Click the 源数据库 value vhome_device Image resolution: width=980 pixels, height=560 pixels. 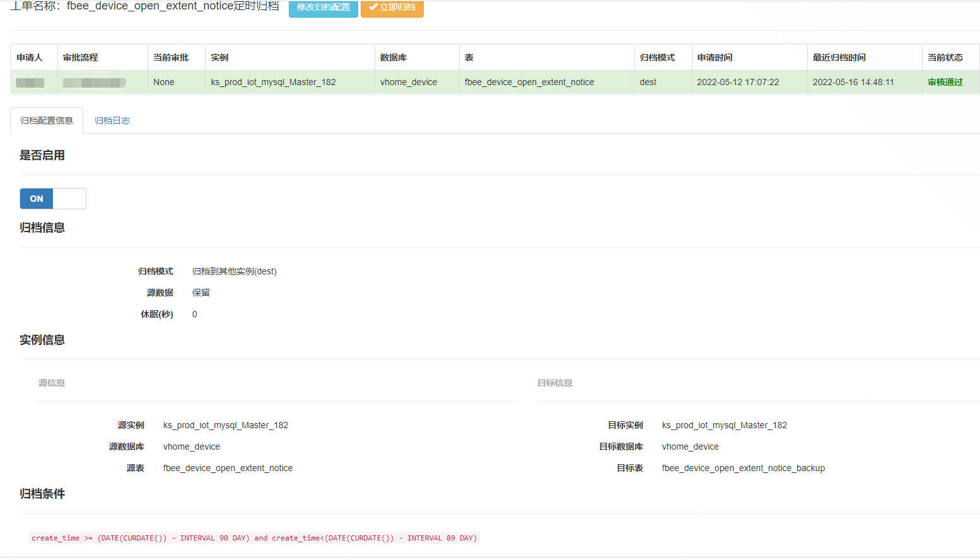coord(192,446)
